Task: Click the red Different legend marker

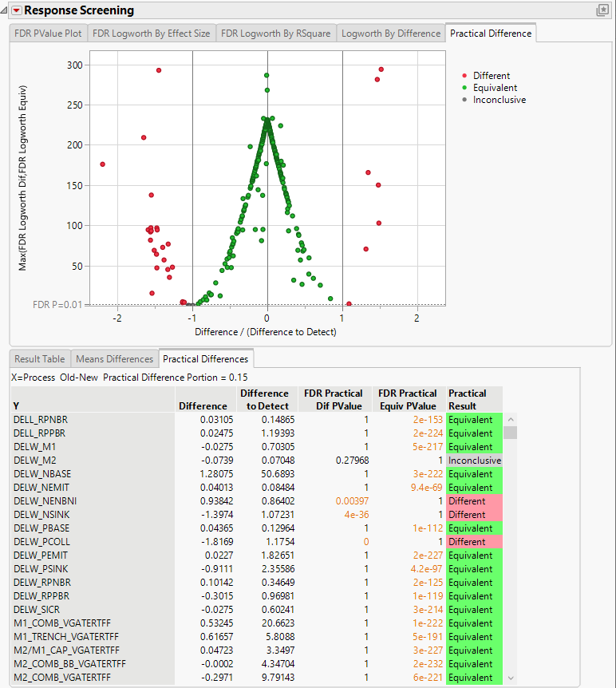Action: coord(464,76)
